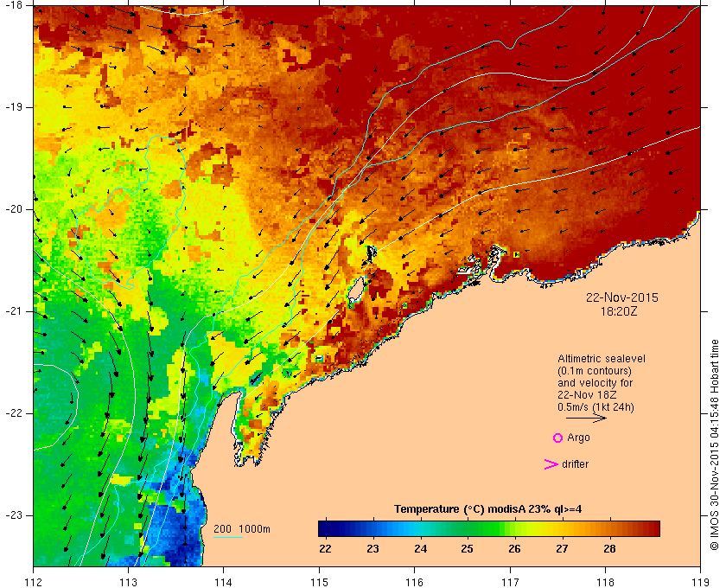Click the latitude axis label -22

point(12,413)
